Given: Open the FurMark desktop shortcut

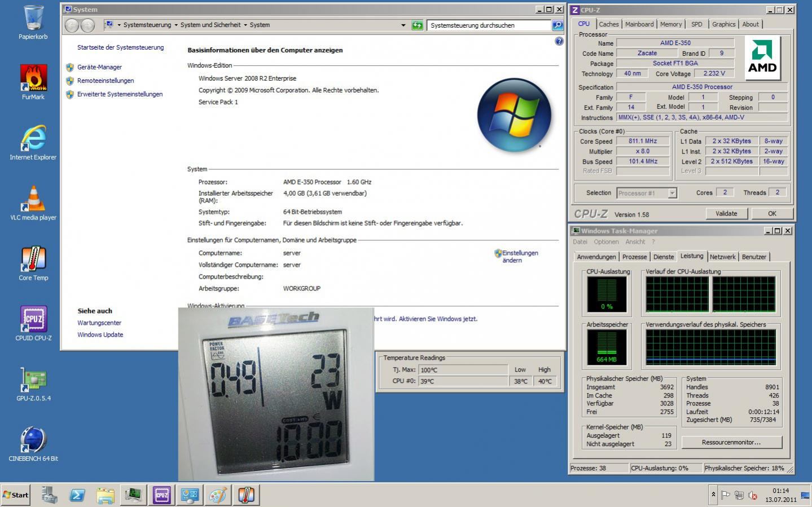Looking at the screenshot, I should pyautogui.click(x=33, y=82).
